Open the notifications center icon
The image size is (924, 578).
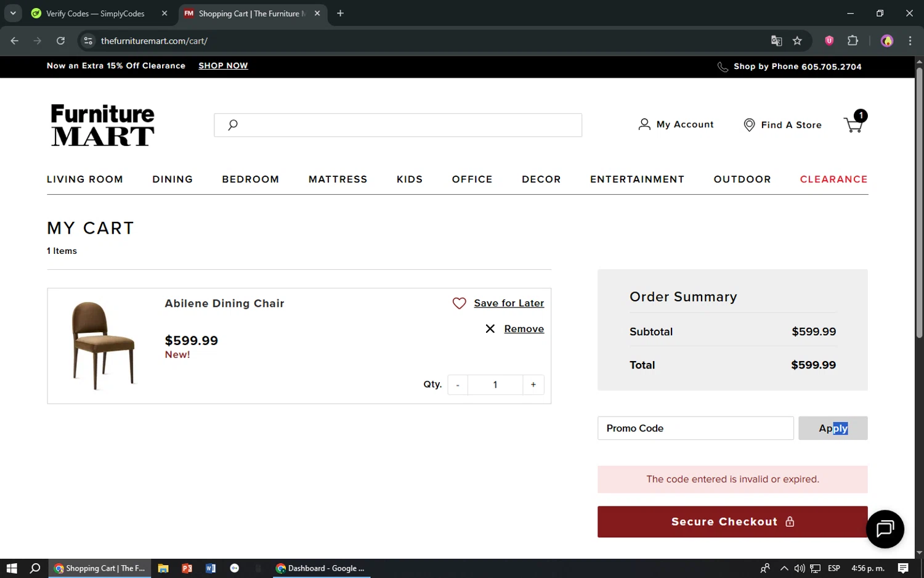pyautogui.click(x=903, y=568)
